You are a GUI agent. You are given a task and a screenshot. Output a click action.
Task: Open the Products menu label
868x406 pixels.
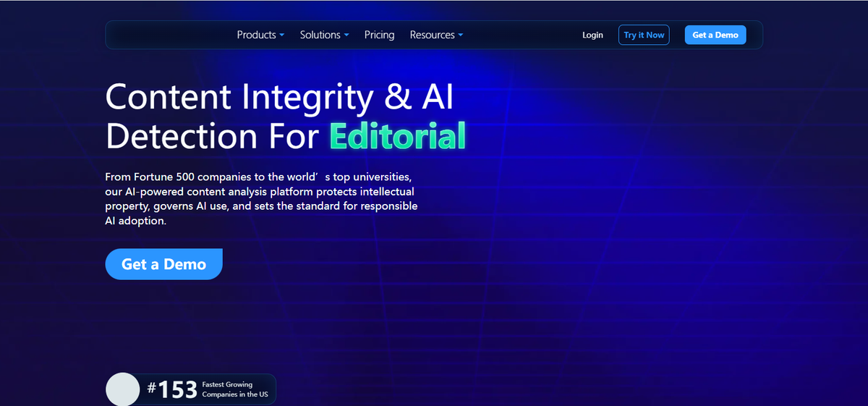pos(256,35)
